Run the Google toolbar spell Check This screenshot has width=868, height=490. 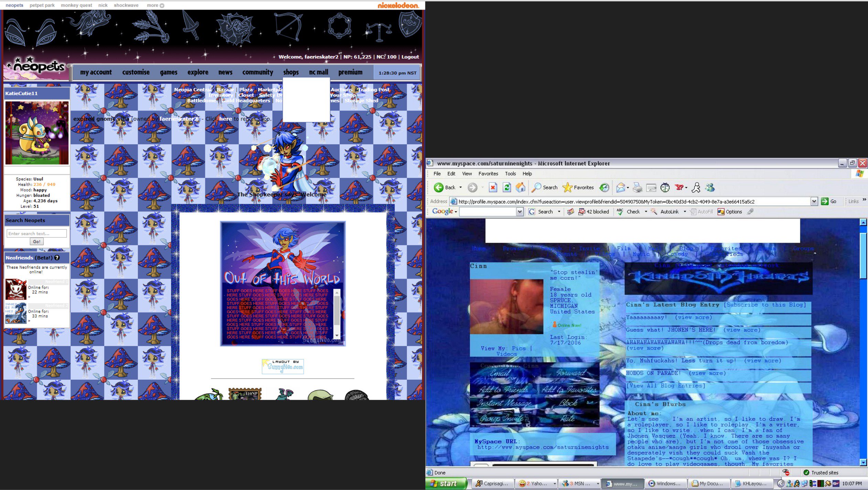pos(628,212)
